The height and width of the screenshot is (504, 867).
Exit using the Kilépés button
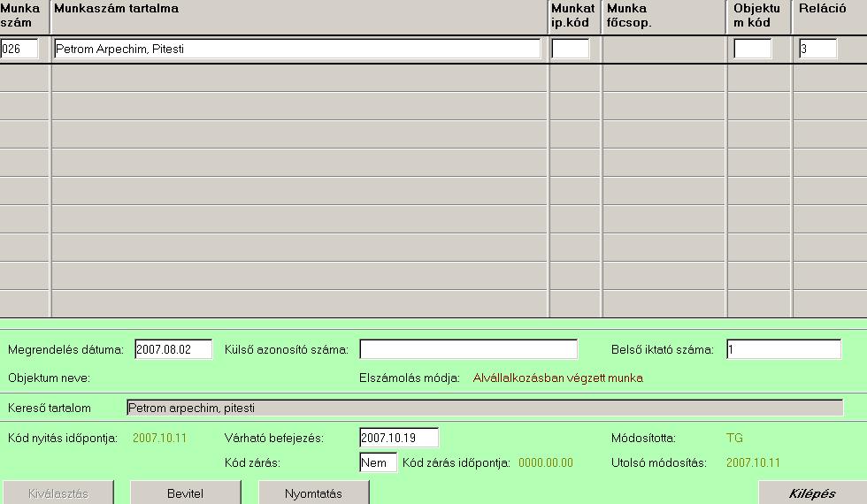coord(812,493)
